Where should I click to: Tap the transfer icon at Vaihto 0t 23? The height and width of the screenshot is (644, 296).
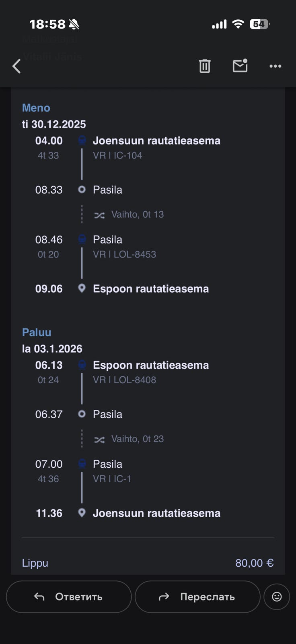[x=99, y=440]
